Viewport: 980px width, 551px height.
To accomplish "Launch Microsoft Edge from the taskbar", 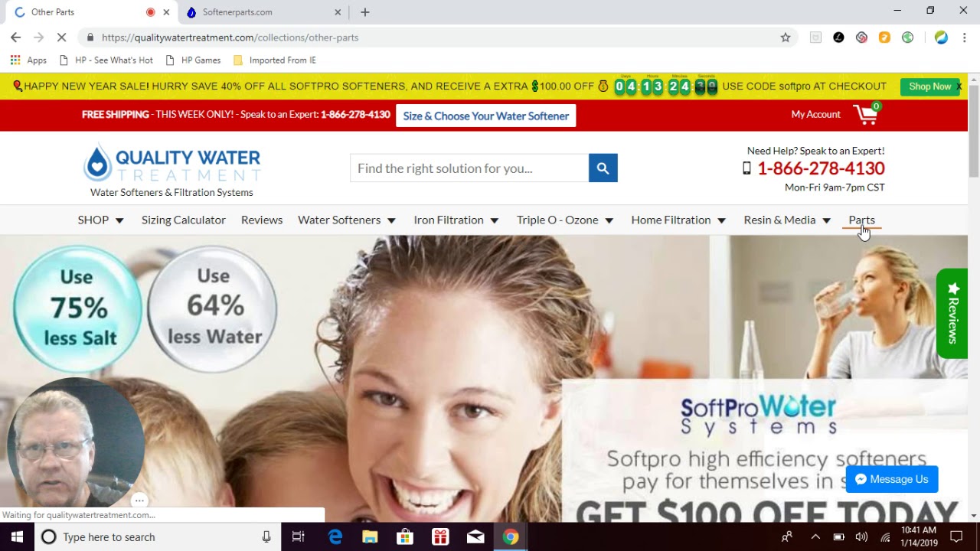I will click(x=335, y=536).
